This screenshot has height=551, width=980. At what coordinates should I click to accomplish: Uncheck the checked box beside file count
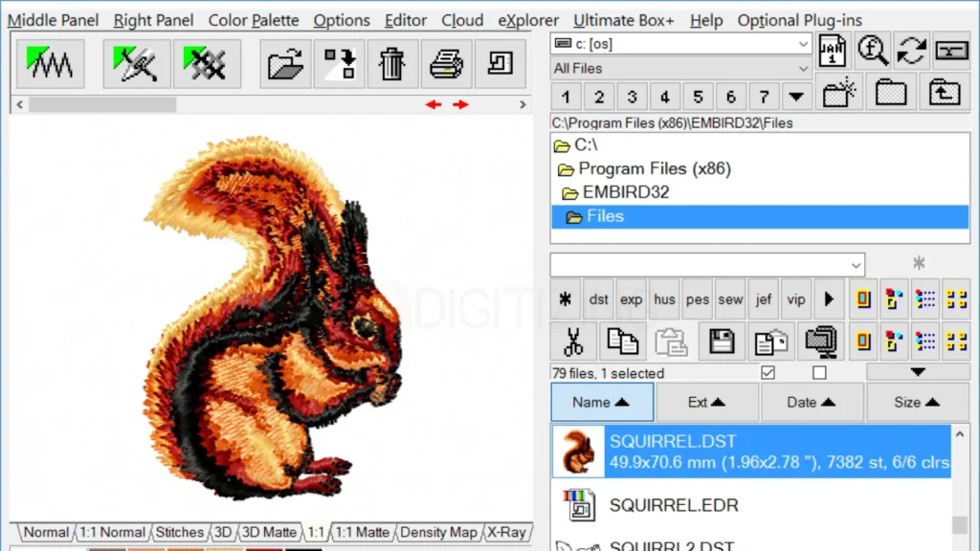point(768,373)
